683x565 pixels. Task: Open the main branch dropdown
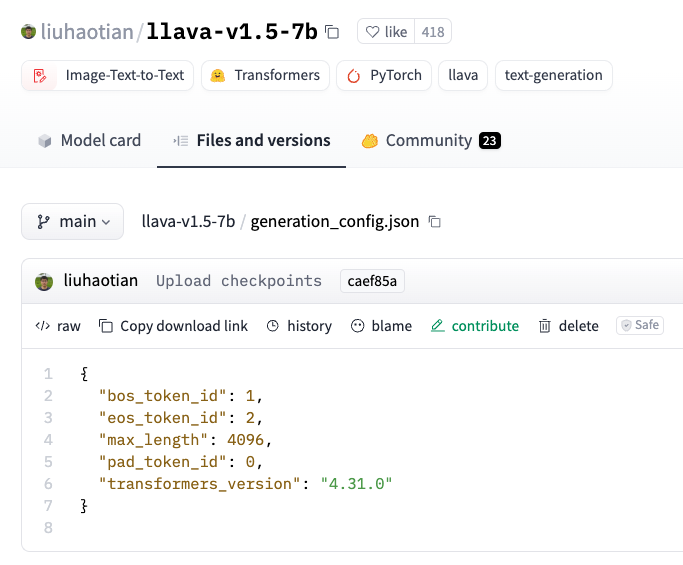tap(72, 221)
